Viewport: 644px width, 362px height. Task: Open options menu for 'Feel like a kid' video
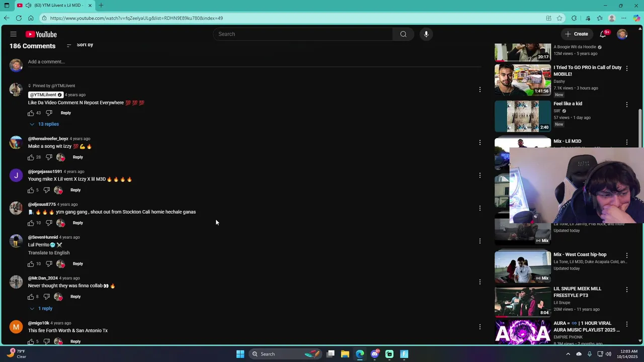(x=627, y=105)
